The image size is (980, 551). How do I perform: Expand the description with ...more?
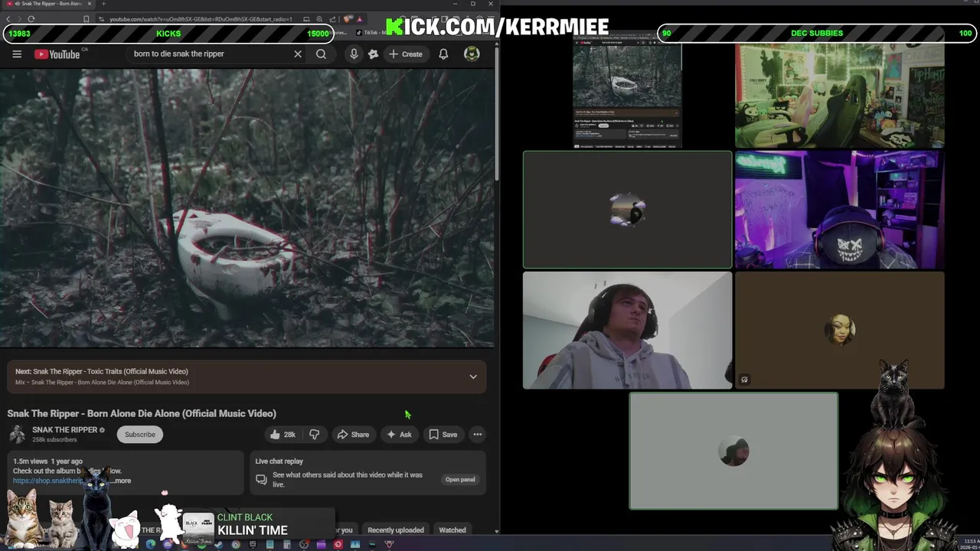tap(122, 481)
